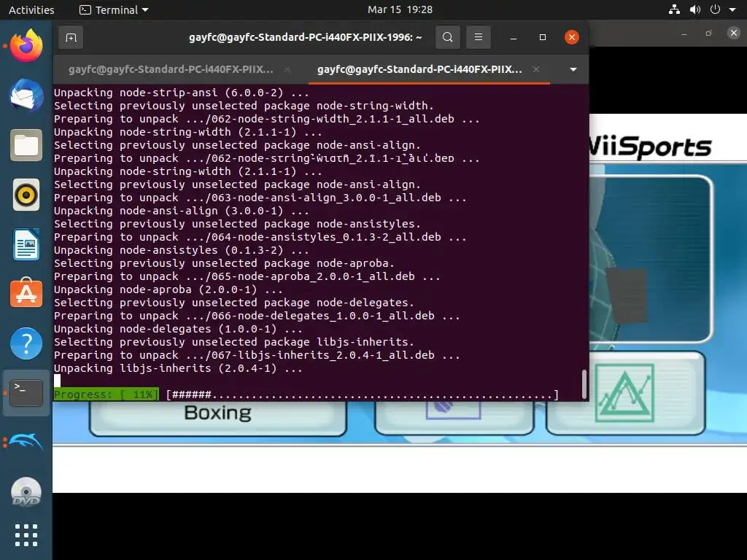The width and height of the screenshot is (747, 560).
Task: Open the Terminal app menu dropdown
Action: coord(114,9)
